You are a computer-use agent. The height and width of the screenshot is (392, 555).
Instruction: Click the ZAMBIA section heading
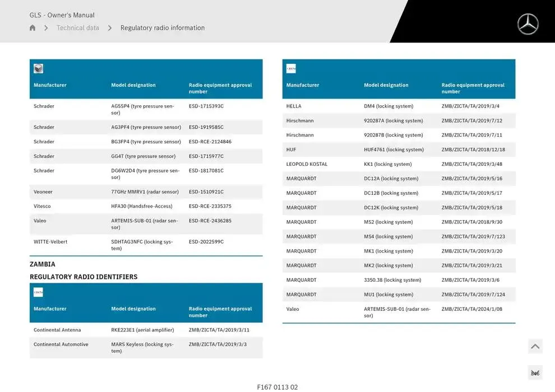[43, 264]
